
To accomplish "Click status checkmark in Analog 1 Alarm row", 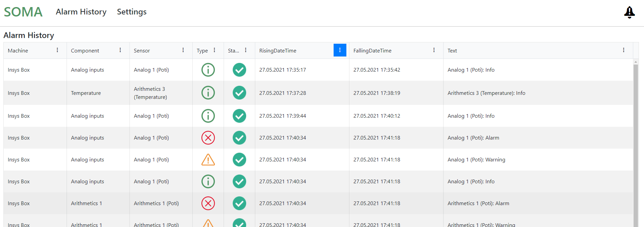I will [239, 138].
